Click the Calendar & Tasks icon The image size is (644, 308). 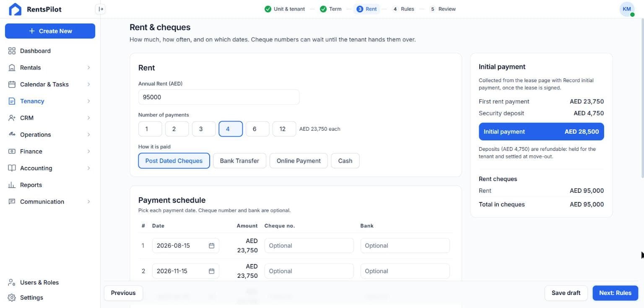point(12,84)
